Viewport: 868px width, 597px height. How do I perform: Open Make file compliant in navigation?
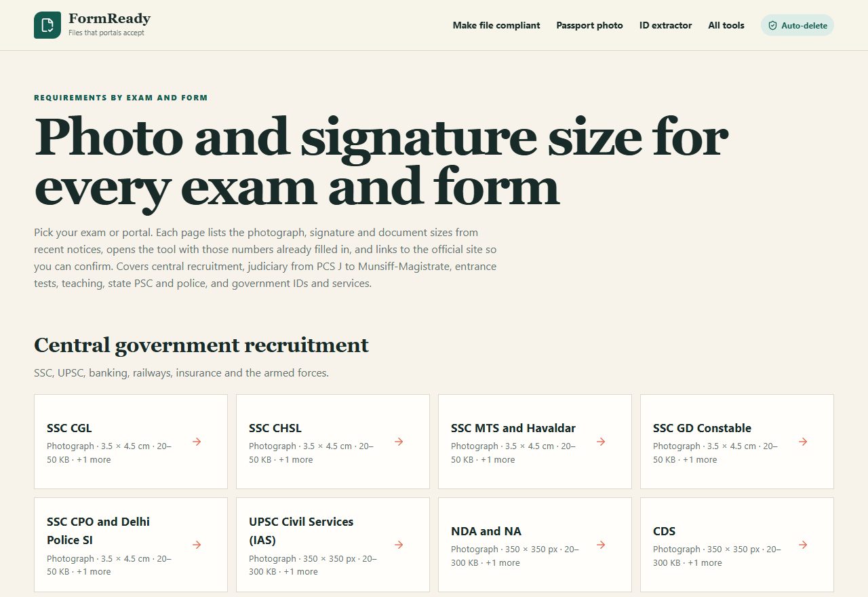tap(496, 26)
